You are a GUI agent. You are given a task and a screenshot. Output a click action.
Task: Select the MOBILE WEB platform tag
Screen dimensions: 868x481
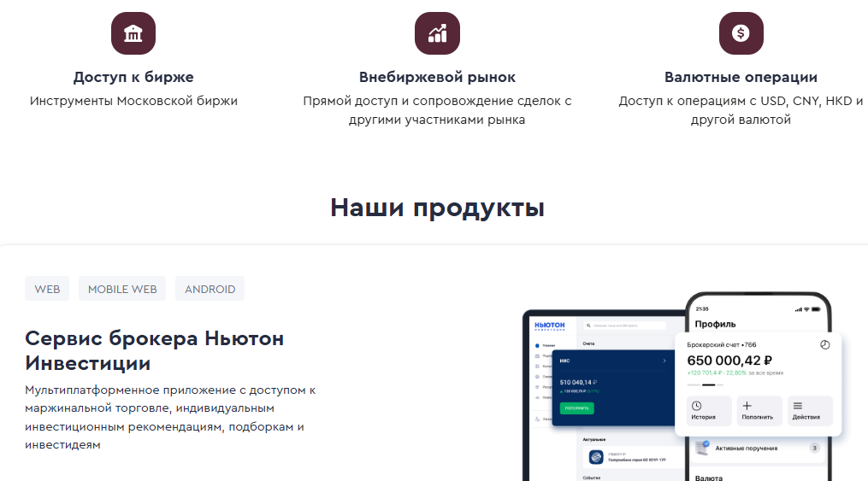point(122,289)
